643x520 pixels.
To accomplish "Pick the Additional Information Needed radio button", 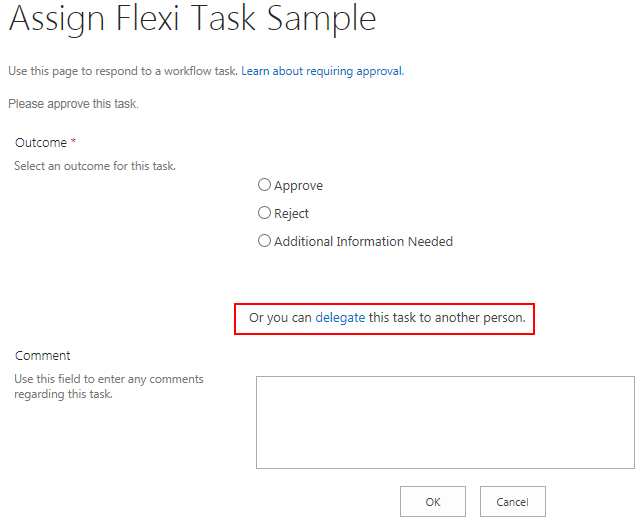I will [265, 241].
